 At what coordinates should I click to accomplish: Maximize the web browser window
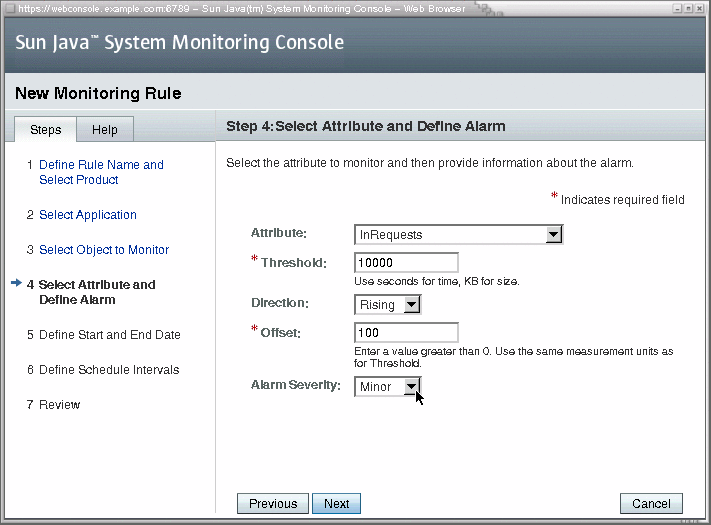(688, 8)
